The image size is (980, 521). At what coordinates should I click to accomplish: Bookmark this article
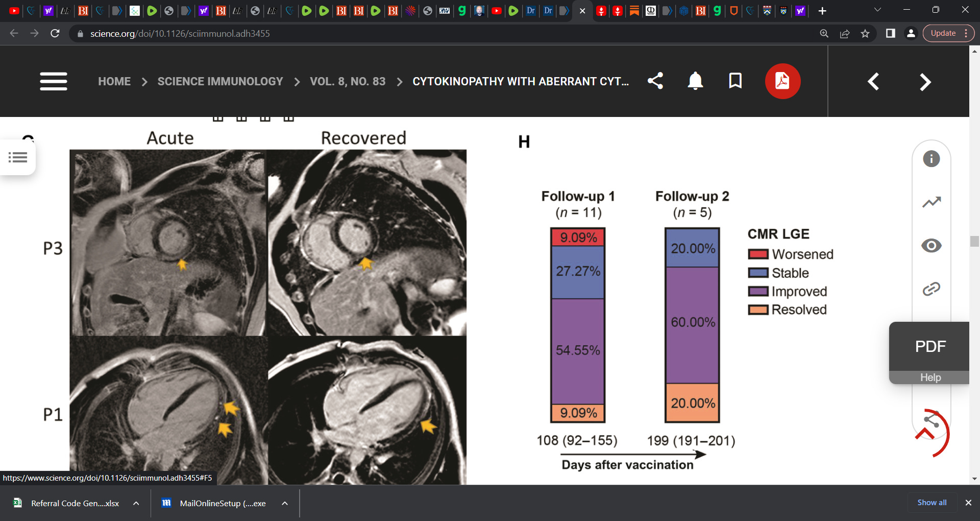pyautogui.click(x=735, y=81)
